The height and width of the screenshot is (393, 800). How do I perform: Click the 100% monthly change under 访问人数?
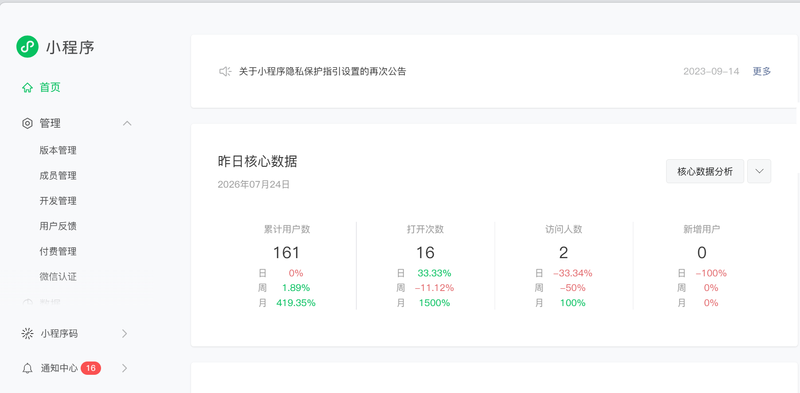572,303
